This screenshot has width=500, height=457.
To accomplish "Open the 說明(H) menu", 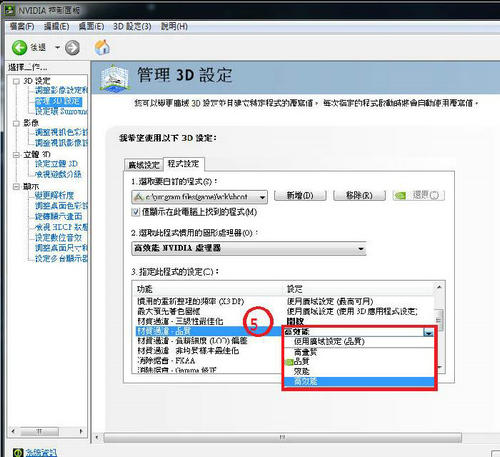I will pos(174,26).
